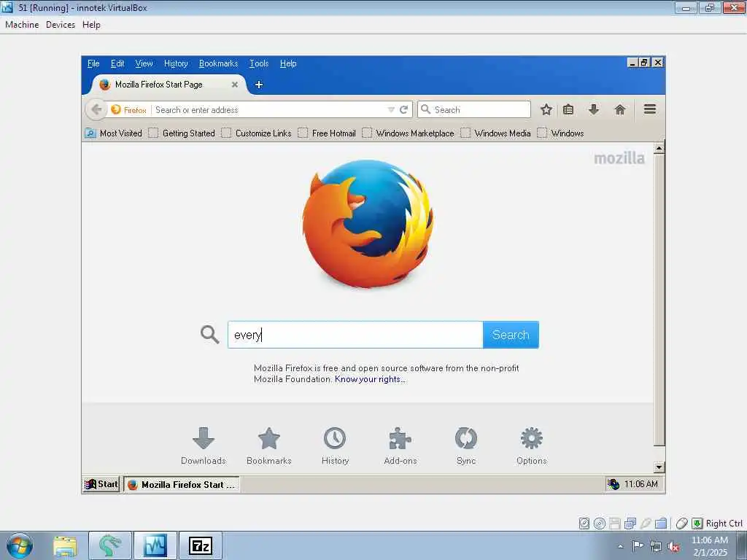747x560 pixels.
Task: Open the View menu in Firefox
Action: pyautogui.click(x=144, y=63)
